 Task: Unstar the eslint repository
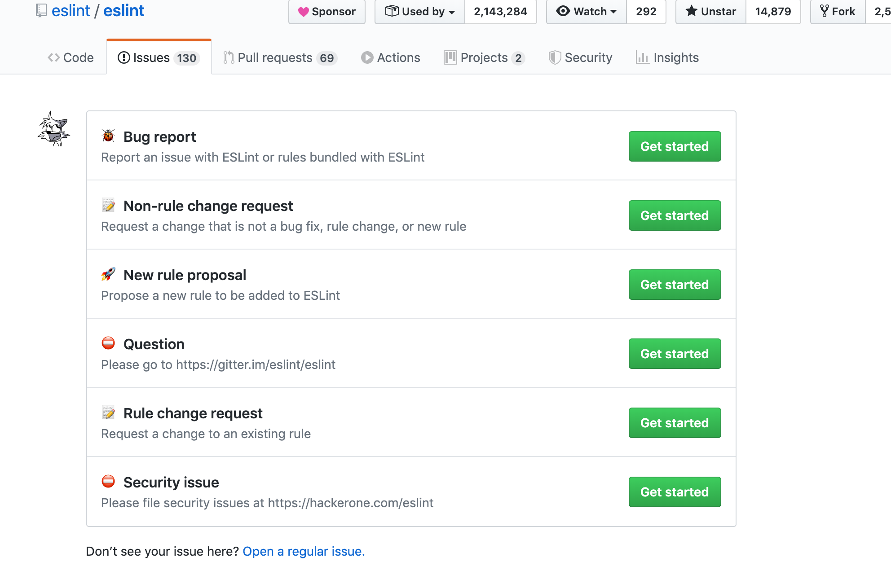tap(711, 11)
